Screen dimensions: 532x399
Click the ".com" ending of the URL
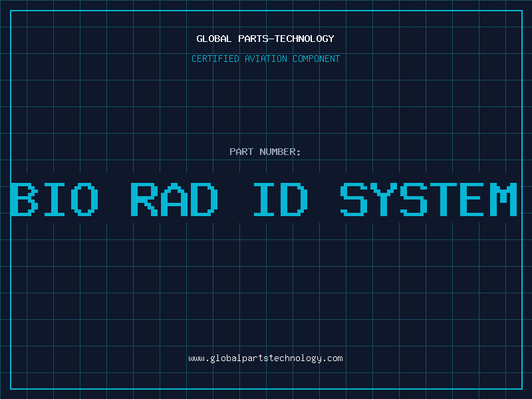click(x=332, y=358)
